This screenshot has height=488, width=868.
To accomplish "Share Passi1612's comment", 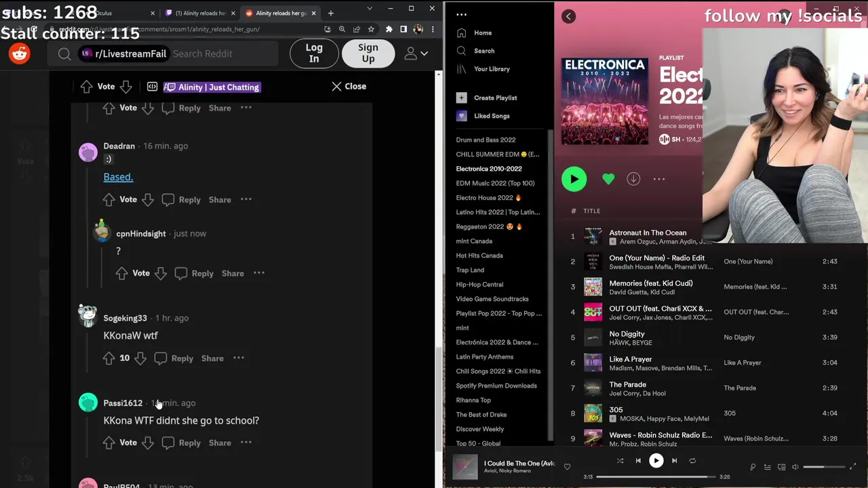I will (x=220, y=443).
